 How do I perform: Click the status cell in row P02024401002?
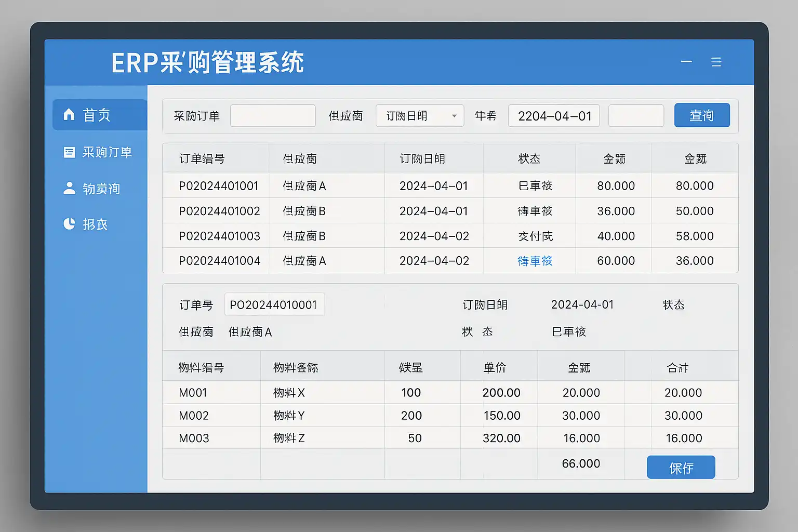(535, 211)
